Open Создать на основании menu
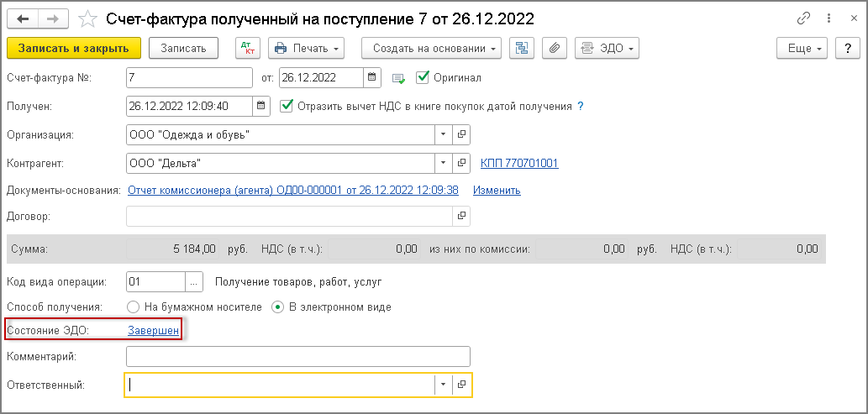Image resolution: width=868 pixels, height=414 pixels. click(x=431, y=49)
